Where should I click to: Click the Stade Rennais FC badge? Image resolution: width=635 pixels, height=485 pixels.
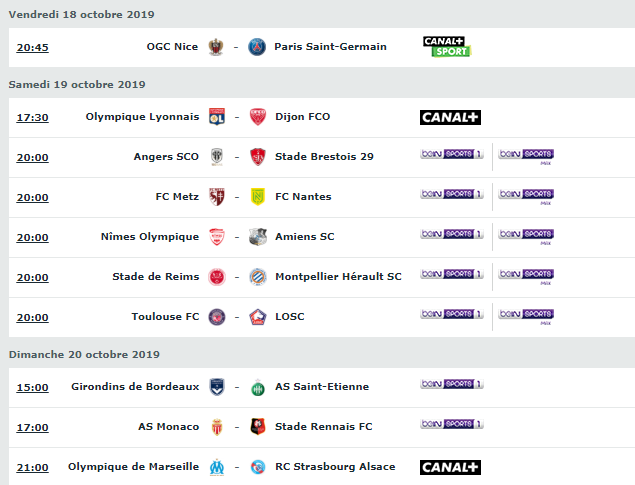[x=258, y=427]
